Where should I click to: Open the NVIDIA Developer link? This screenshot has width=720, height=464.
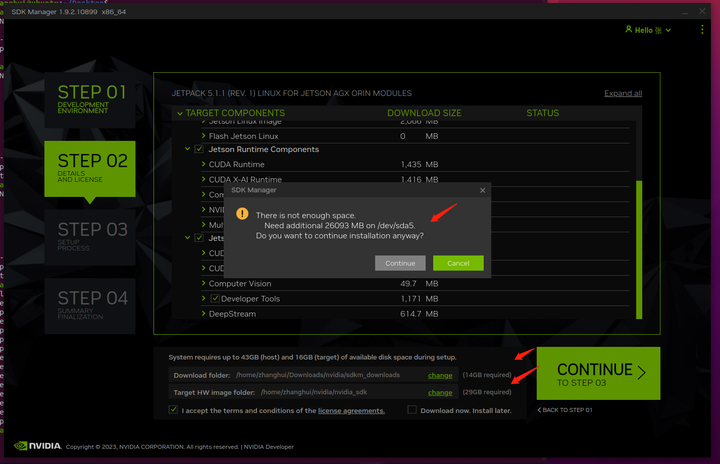(x=269, y=447)
